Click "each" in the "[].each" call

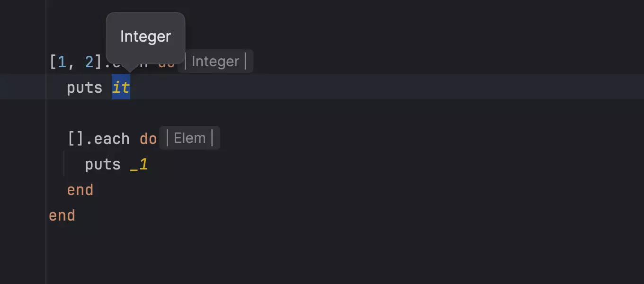pyautogui.click(x=112, y=139)
